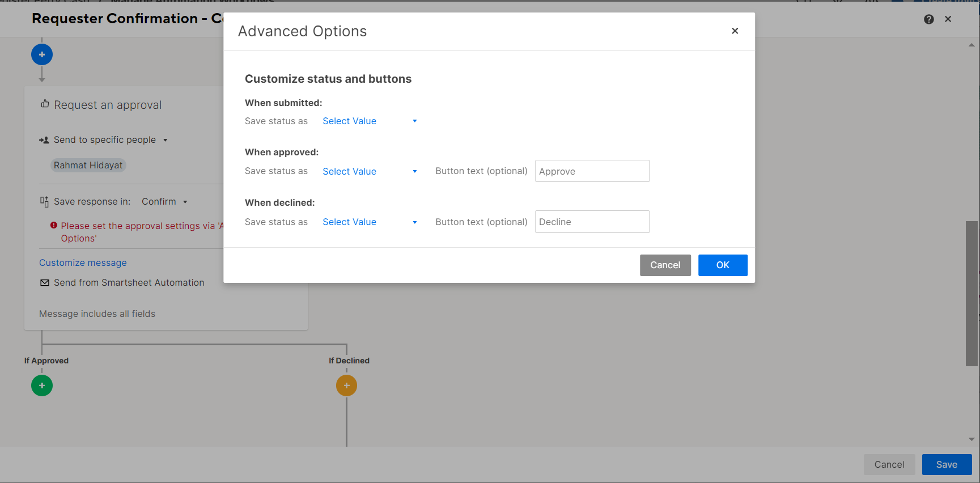Open the When submitted status dropdown
This screenshot has width=980, height=483.
370,121
